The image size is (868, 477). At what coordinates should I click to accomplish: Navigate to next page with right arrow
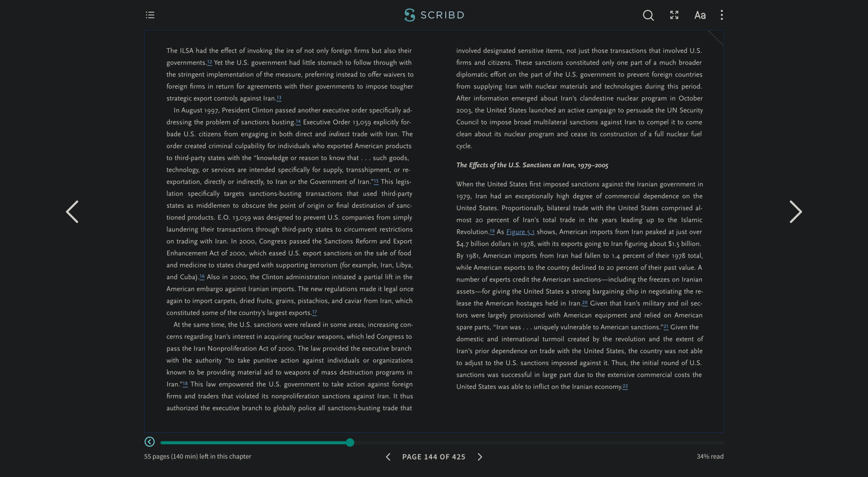pyautogui.click(x=480, y=457)
